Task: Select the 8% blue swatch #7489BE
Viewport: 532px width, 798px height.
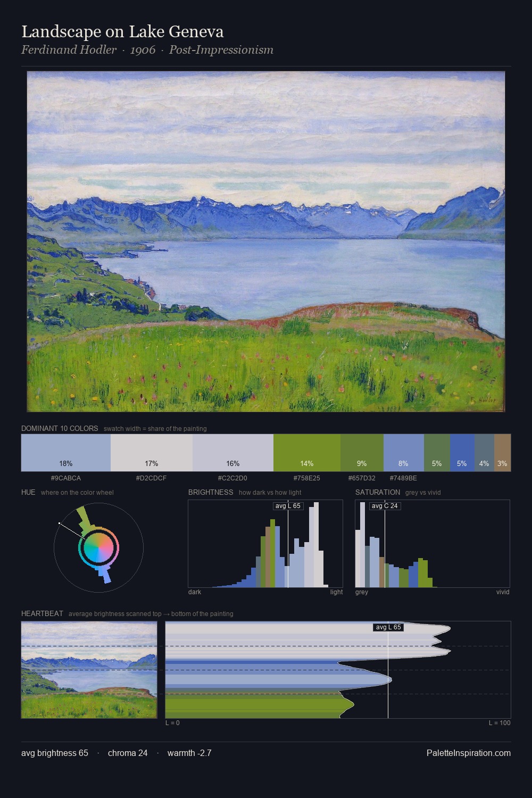Action: tap(404, 453)
